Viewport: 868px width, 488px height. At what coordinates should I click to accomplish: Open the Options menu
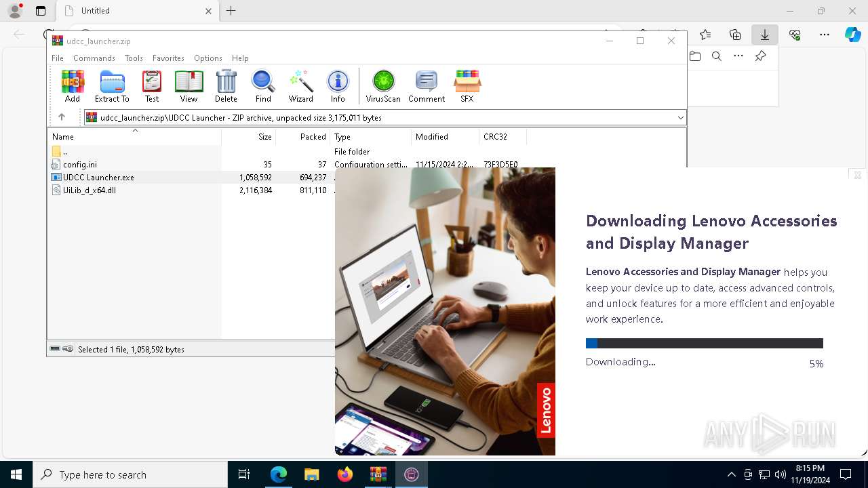(x=208, y=58)
